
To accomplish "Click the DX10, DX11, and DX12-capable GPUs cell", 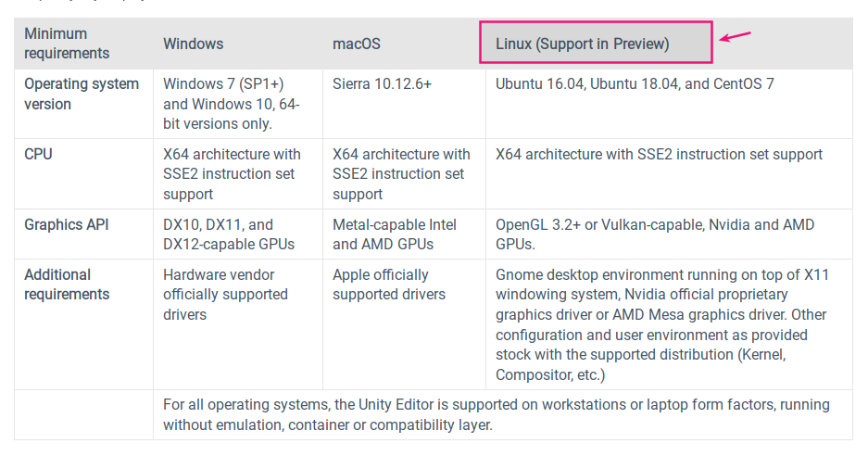I will [x=229, y=234].
